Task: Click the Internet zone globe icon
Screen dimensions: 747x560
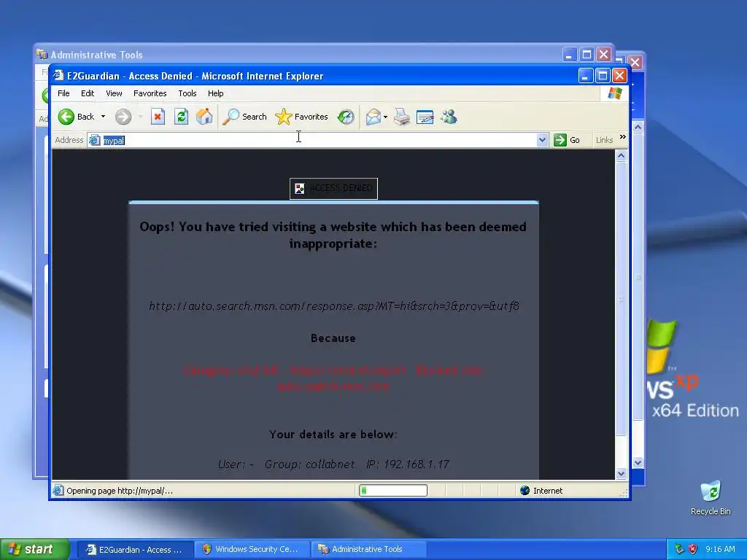Action: pyautogui.click(x=525, y=491)
